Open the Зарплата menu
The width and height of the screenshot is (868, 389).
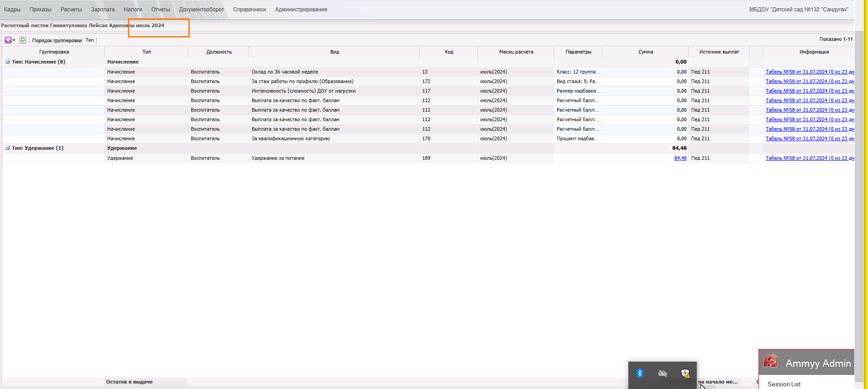[x=103, y=10]
